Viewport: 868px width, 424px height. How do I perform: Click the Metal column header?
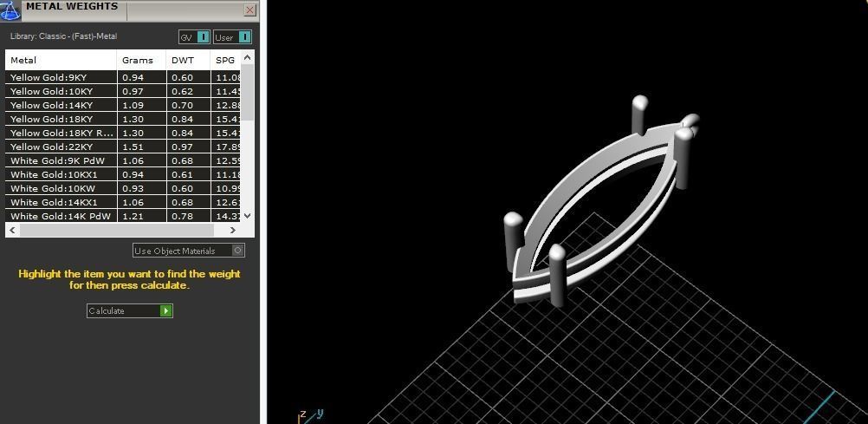[x=61, y=60]
